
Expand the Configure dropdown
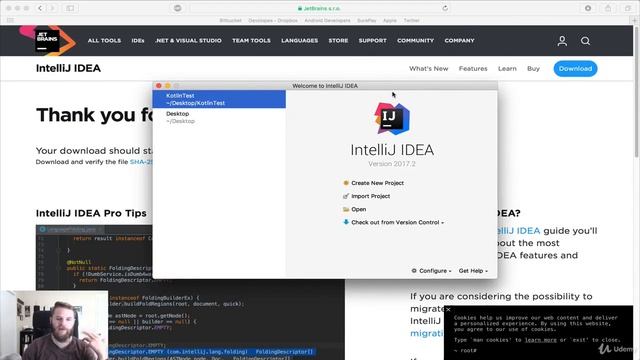point(435,271)
